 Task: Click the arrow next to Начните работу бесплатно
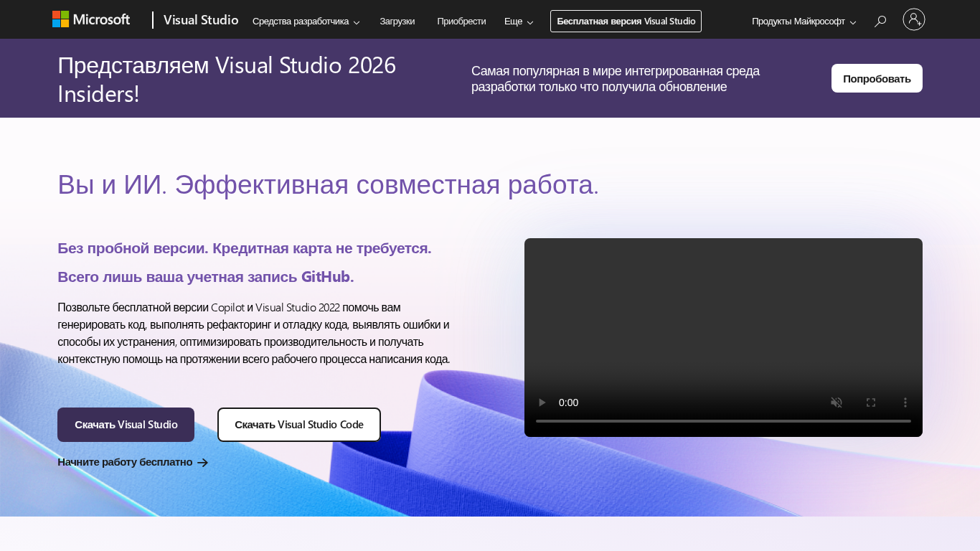pos(203,463)
